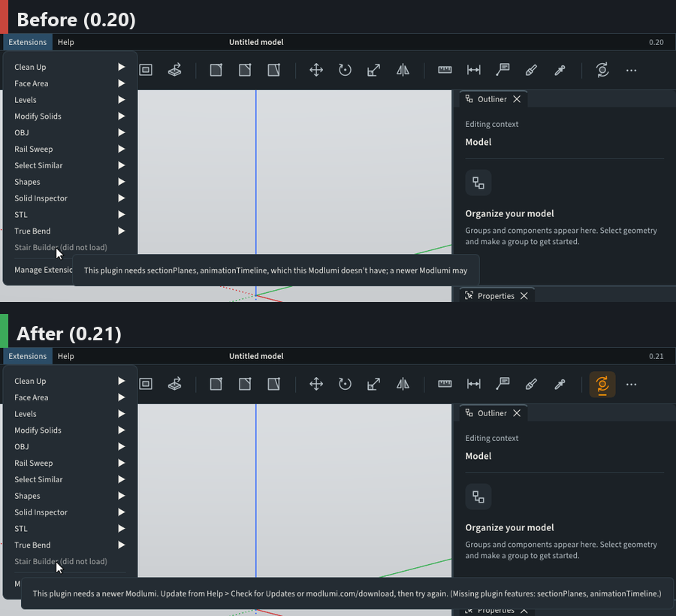
Task: Choose True Bend in the After menu
Action: click(69, 545)
